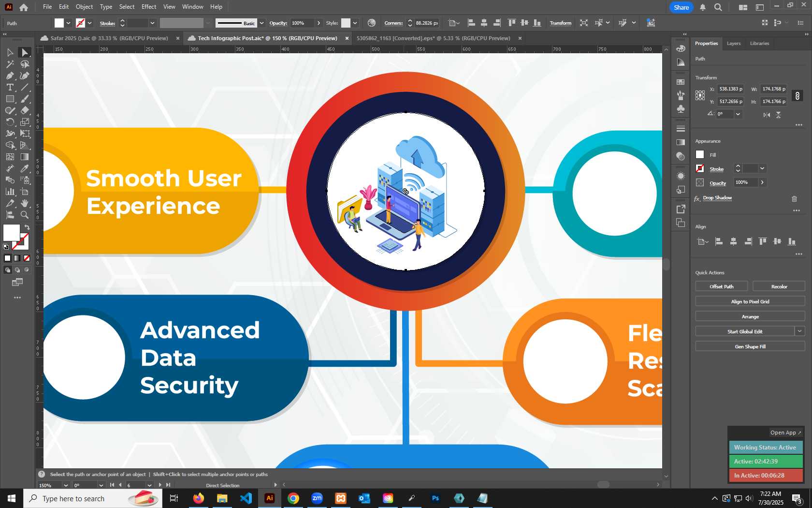The width and height of the screenshot is (812, 508).
Task: Select the Magic Wand tool
Action: [x=10, y=64]
